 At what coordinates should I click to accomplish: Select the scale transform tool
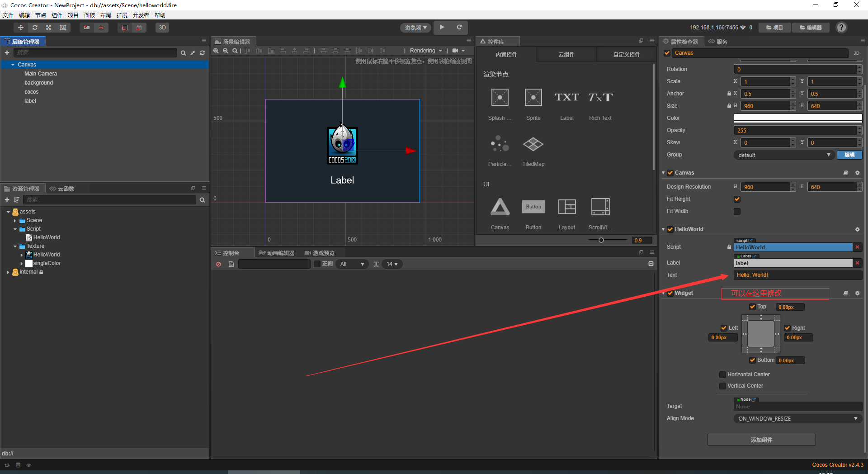click(x=49, y=28)
